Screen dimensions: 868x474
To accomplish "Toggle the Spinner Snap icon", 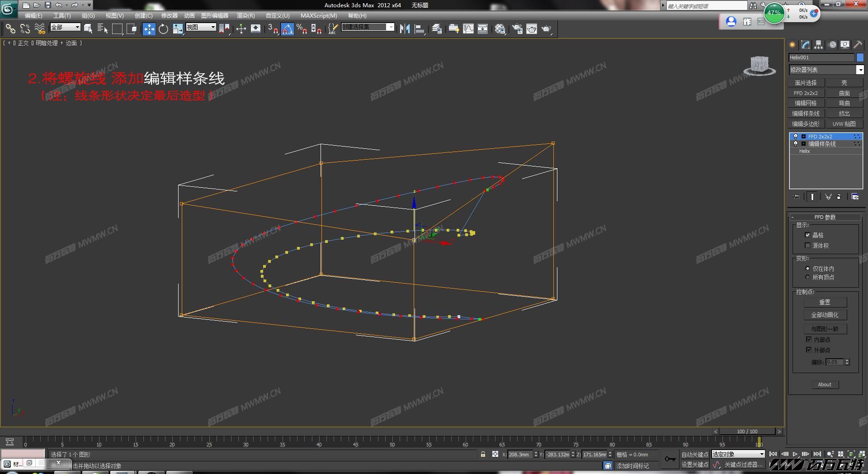I will click(316, 29).
